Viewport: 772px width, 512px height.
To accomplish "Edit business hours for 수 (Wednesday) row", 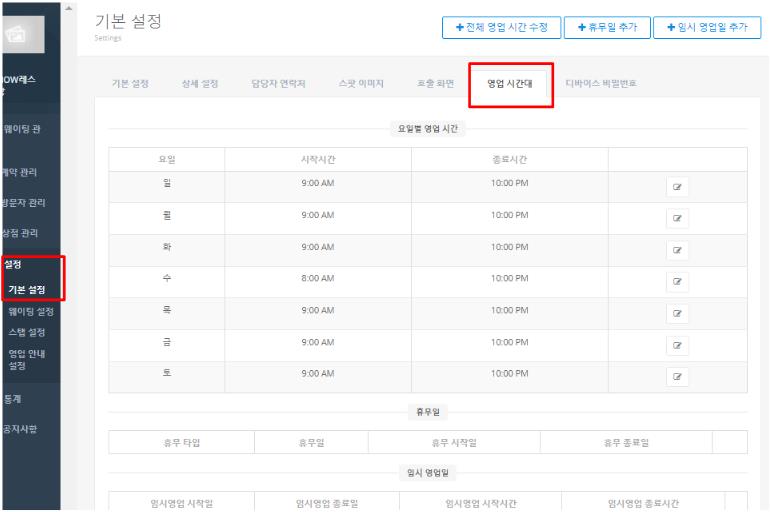I will 677,282.
